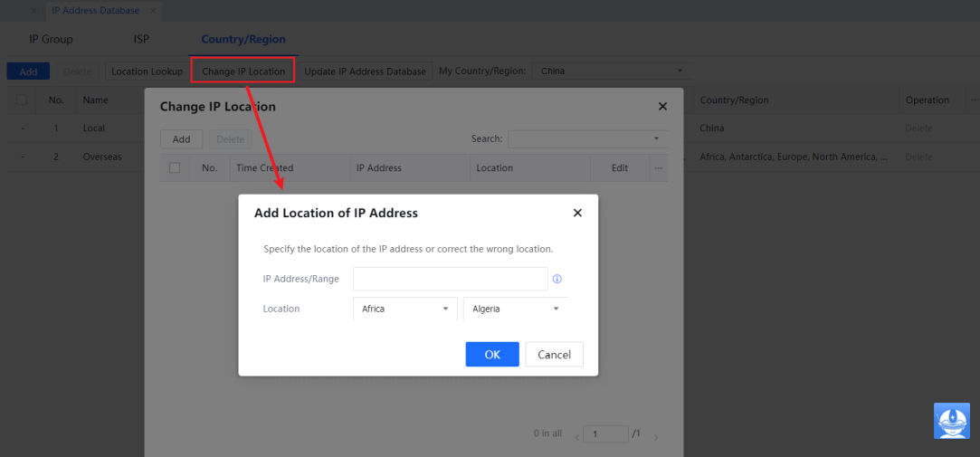This screenshot has height=457, width=980.
Task: Click the IP Address/Range input field
Action: [450, 279]
